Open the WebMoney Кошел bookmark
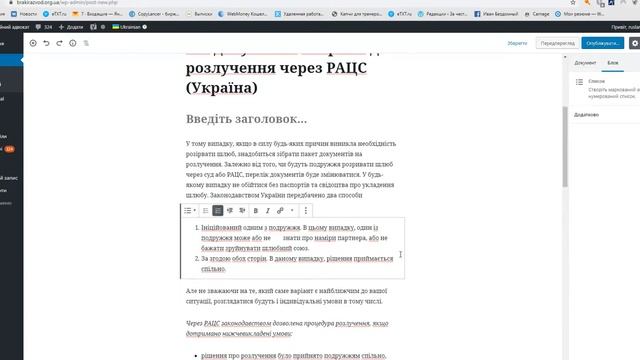 point(243,14)
